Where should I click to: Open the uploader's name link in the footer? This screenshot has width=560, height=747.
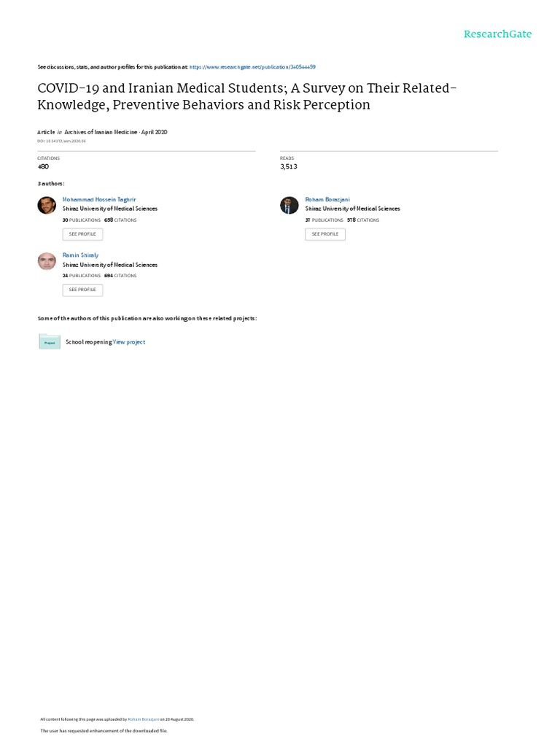click(x=144, y=719)
